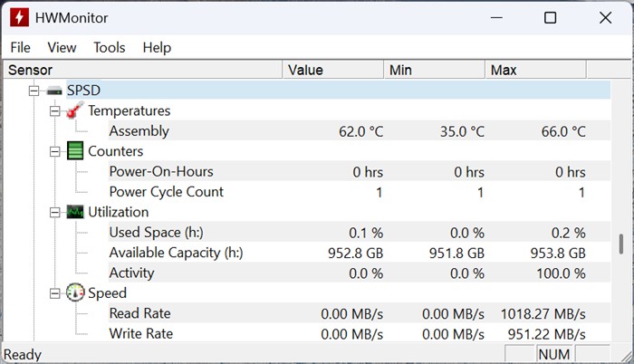Collapse the Utilization section
Image resolution: width=634 pixels, height=364 pixels.
(55, 212)
